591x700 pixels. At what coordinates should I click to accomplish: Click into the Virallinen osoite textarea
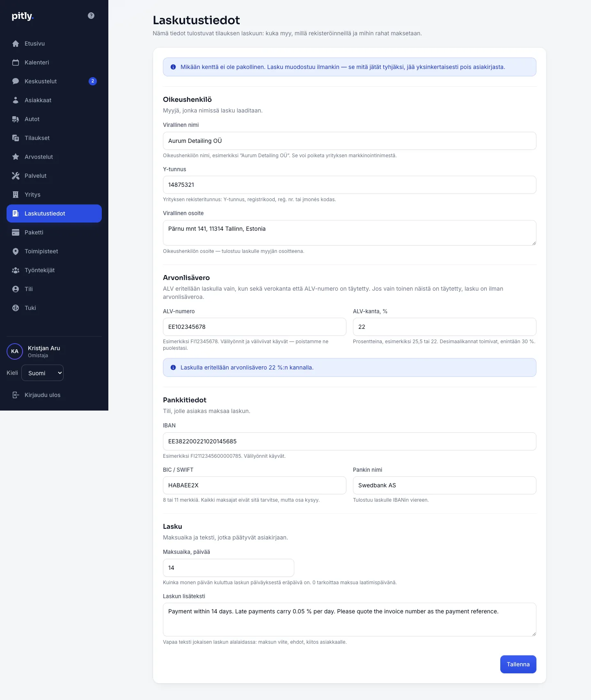[x=350, y=233]
